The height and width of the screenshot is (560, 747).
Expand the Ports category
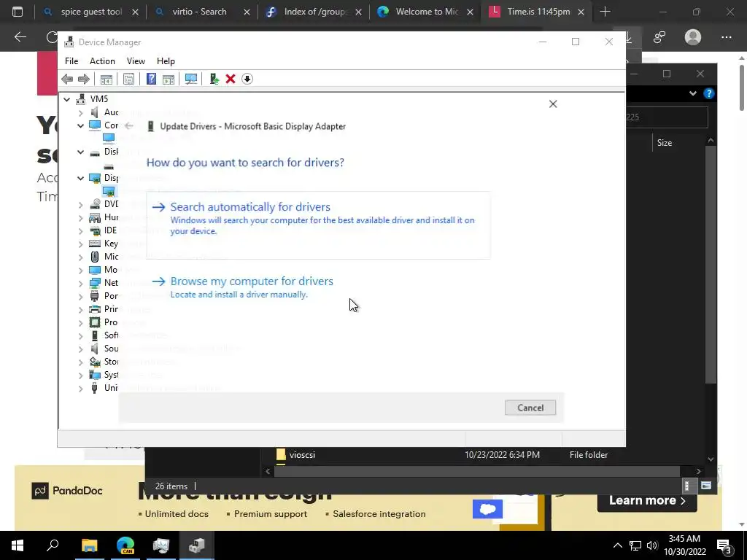click(80, 296)
